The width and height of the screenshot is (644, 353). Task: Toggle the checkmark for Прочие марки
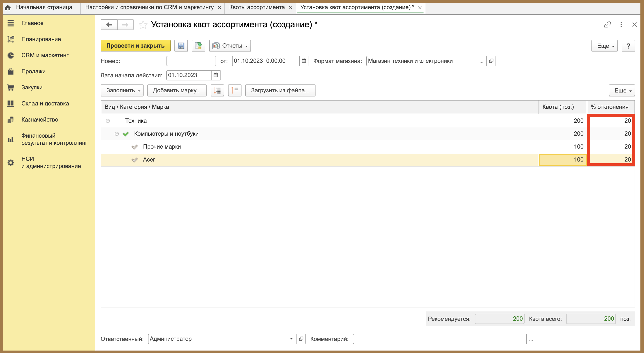pos(134,147)
